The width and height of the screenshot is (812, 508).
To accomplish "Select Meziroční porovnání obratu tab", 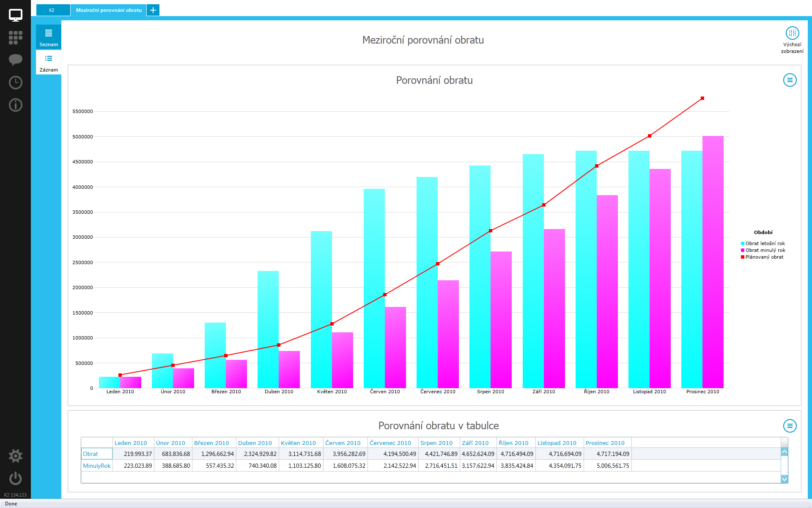I will click(109, 10).
